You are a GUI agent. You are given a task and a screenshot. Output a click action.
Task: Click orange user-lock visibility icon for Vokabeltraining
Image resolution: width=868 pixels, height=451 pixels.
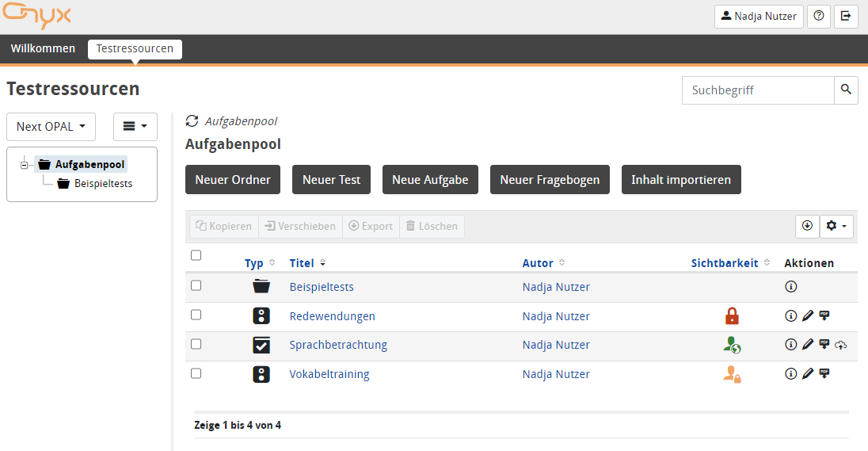732,375
